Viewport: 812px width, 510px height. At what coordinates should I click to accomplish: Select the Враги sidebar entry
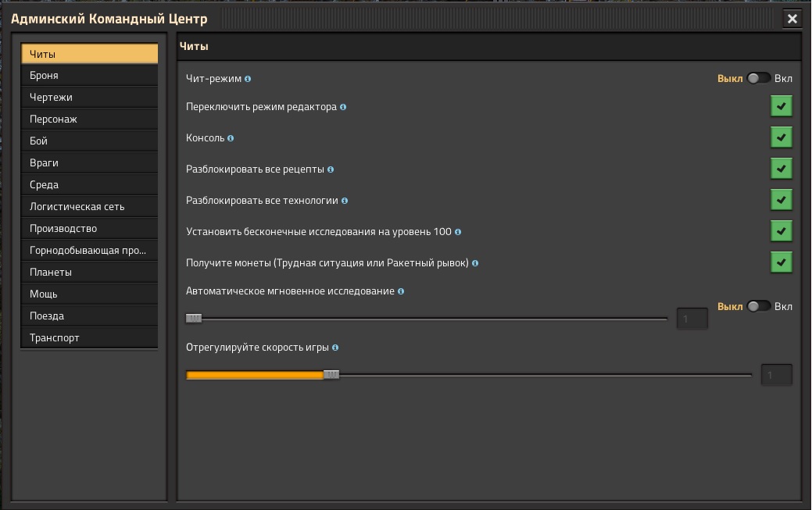88,162
